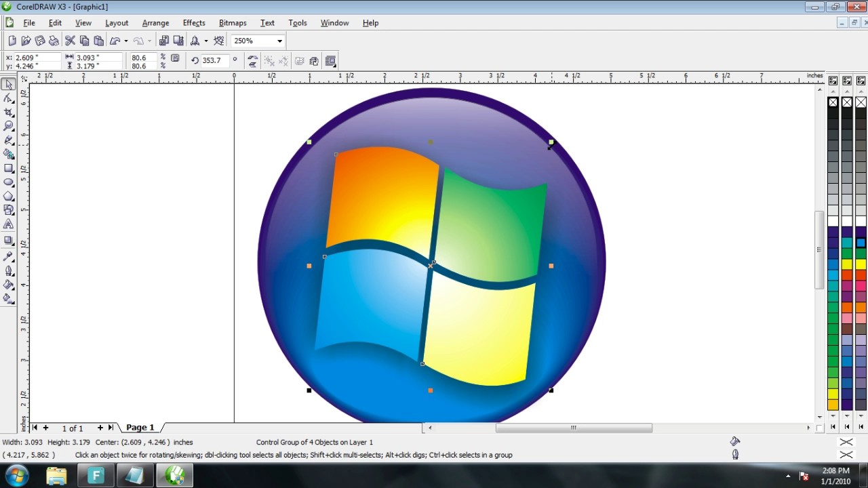Viewport: 868px width, 488px height.
Task: Click the Save icon in toolbar
Action: click(40, 41)
